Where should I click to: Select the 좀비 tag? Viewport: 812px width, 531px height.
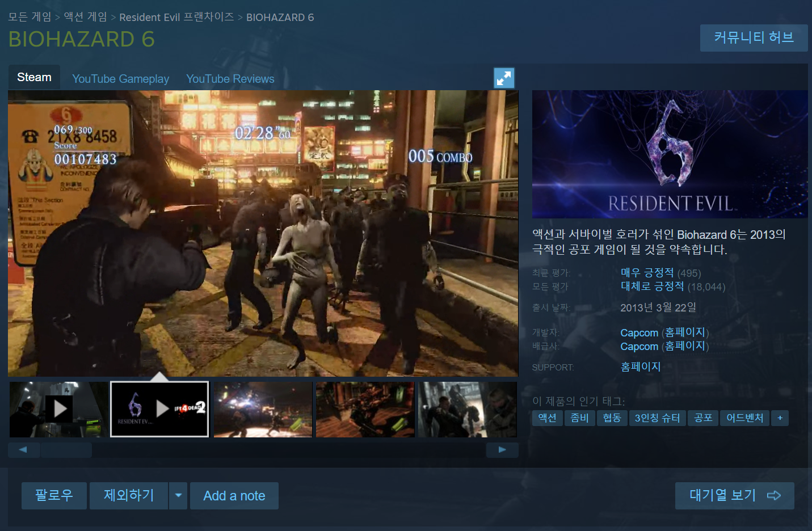pos(579,418)
